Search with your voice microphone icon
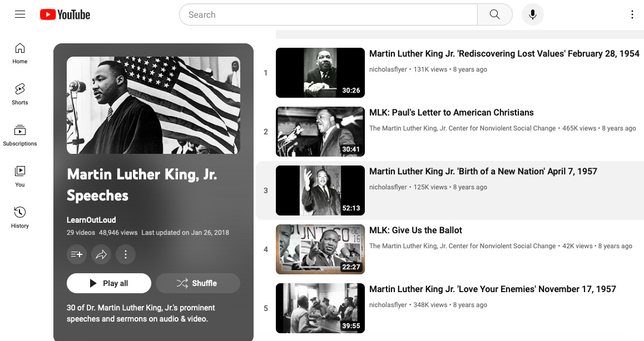 click(533, 15)
